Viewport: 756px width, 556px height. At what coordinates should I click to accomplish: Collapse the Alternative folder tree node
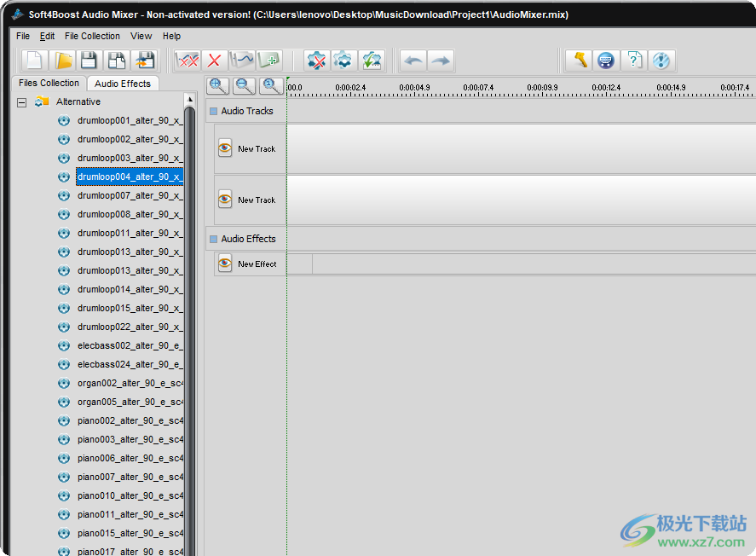coord(21,102)
